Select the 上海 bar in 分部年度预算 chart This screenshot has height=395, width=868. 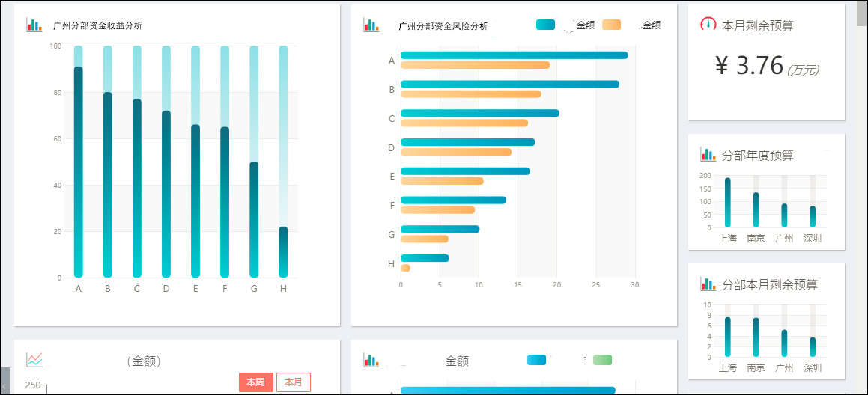point(727,202)
